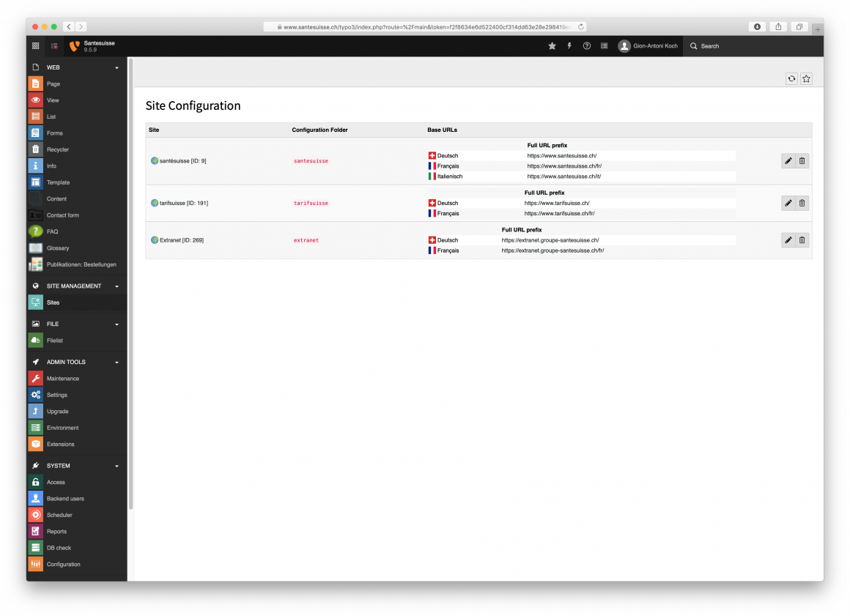
Task: Open the Recycler trash icon in sidebar
Action: [x=35, y=149]
